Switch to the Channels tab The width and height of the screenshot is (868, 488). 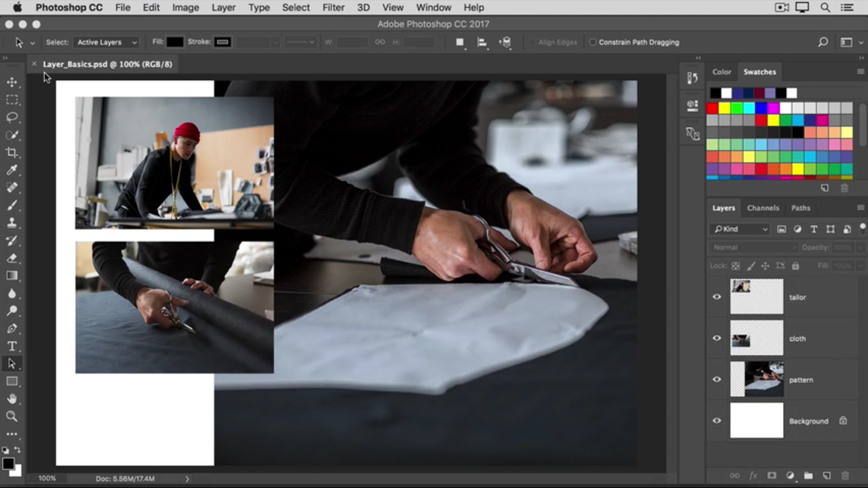pos(763,208)
